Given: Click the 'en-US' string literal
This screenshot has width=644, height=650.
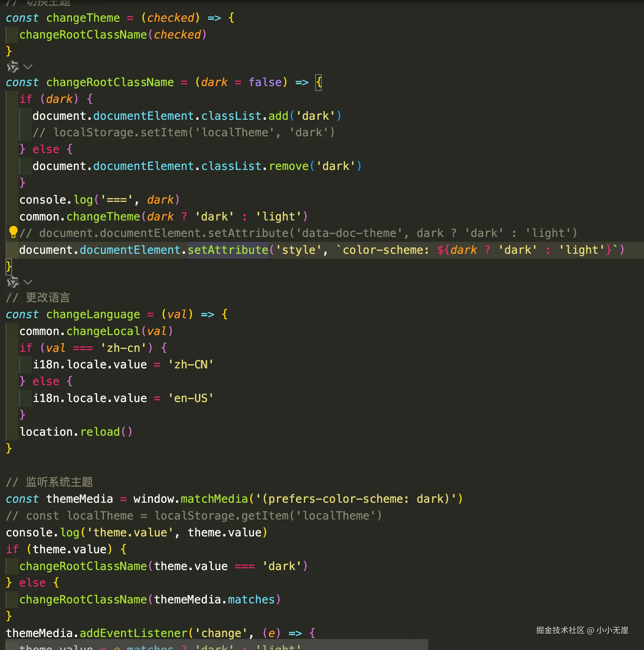Looking at the screenshot, I should 190,398.
